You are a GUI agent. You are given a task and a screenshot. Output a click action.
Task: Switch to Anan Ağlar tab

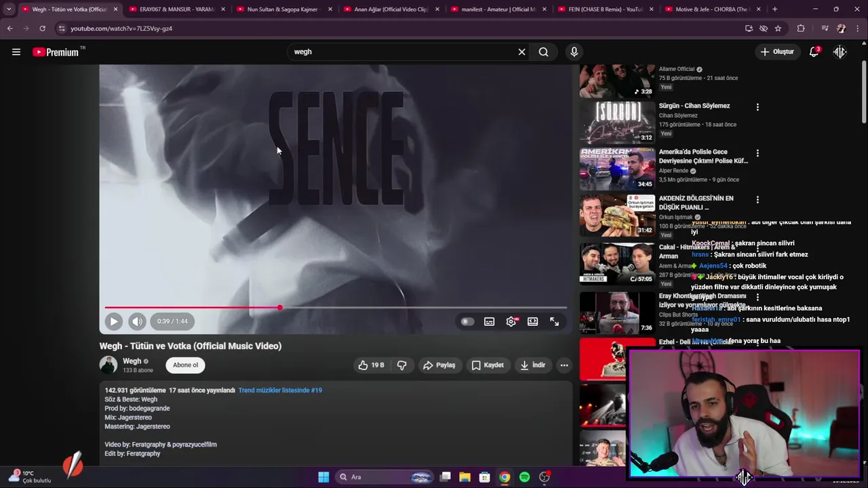point(391,9)
